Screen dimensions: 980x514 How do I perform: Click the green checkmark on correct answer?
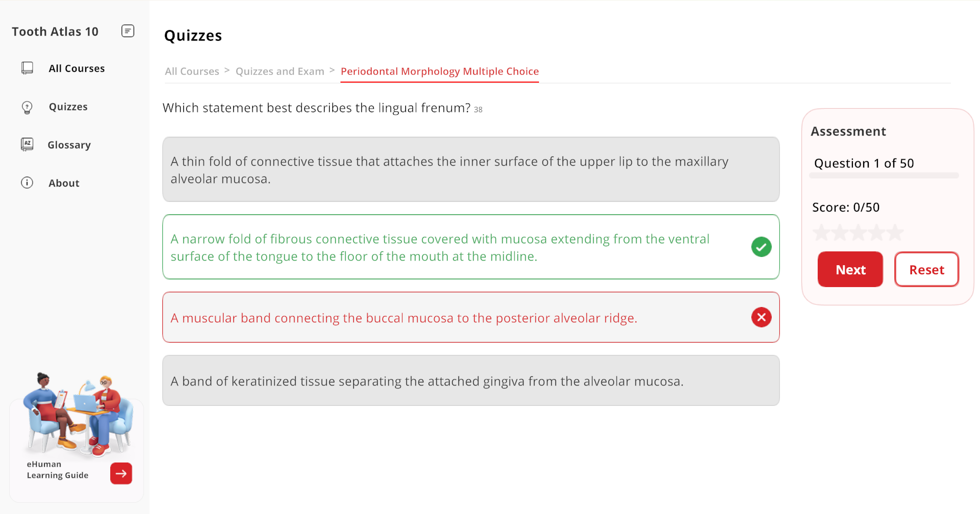761,247
